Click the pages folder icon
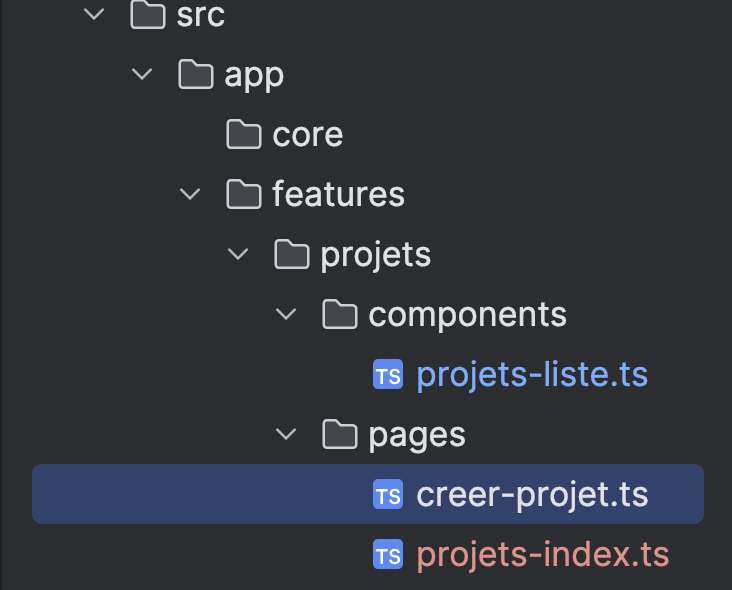The width and height of the screenshot is (732, 590). click(340, 434)
